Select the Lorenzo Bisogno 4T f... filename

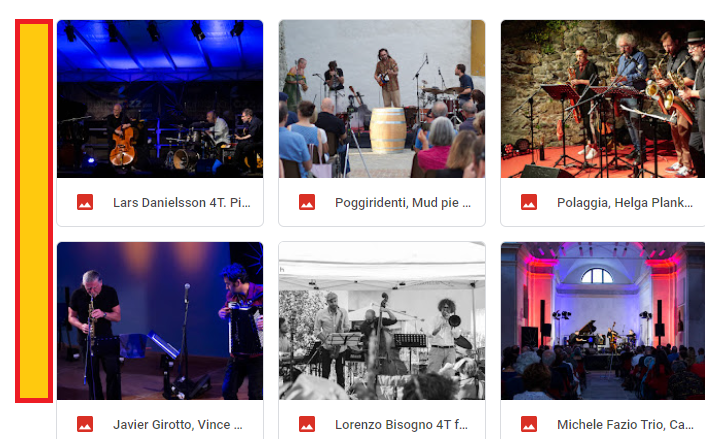point(401,425)
